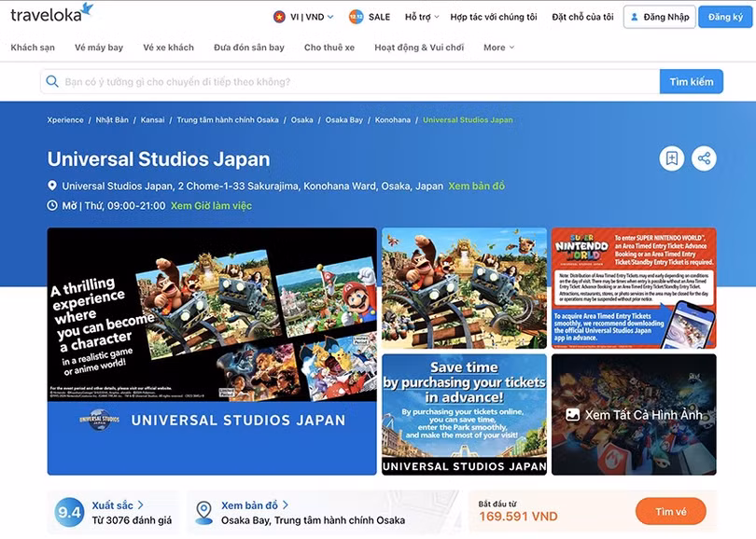Open the Vé máy bay tab

[99, 48]
